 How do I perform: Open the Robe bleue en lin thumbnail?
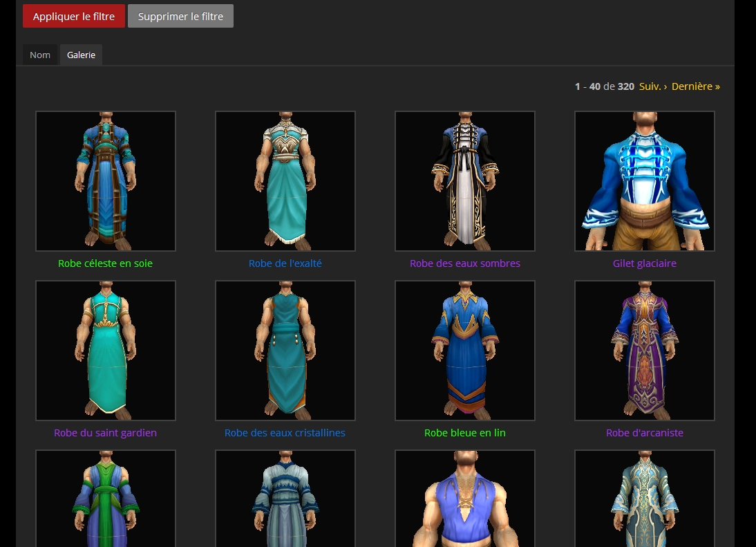tap(465, 350)
